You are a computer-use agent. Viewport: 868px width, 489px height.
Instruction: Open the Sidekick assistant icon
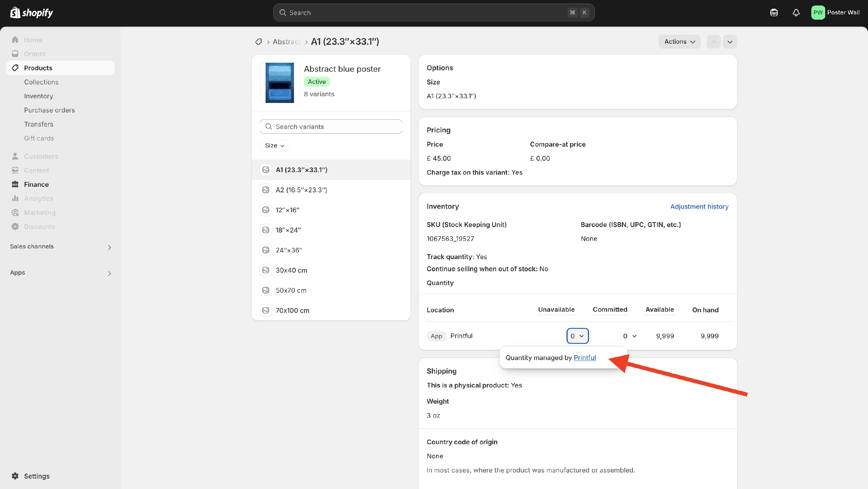[x=774, y=13]
